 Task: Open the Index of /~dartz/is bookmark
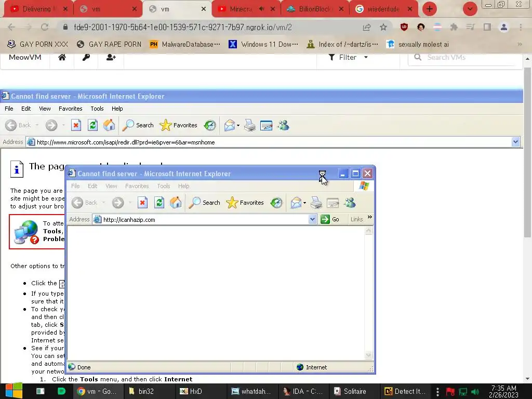(x=342, y=45)
